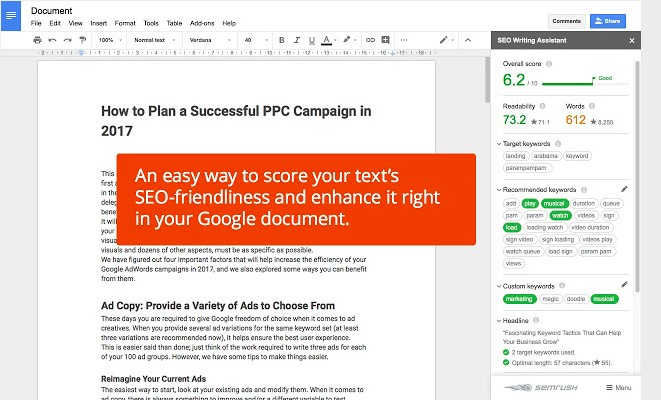Image resolution: width=661 pixels, height=400 pixels.
Task: Click the Comments button
Action: tap(567, 21)
